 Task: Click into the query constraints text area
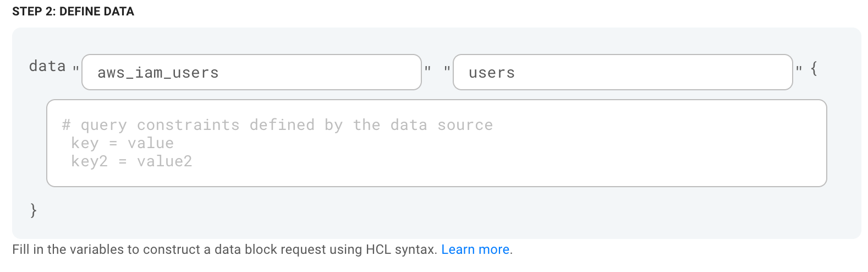tap(437, 143)
